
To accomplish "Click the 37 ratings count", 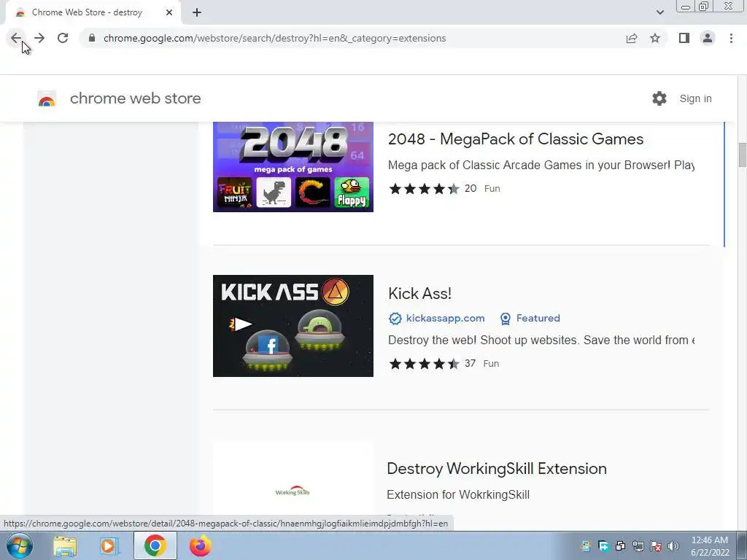I will point(471,364).
